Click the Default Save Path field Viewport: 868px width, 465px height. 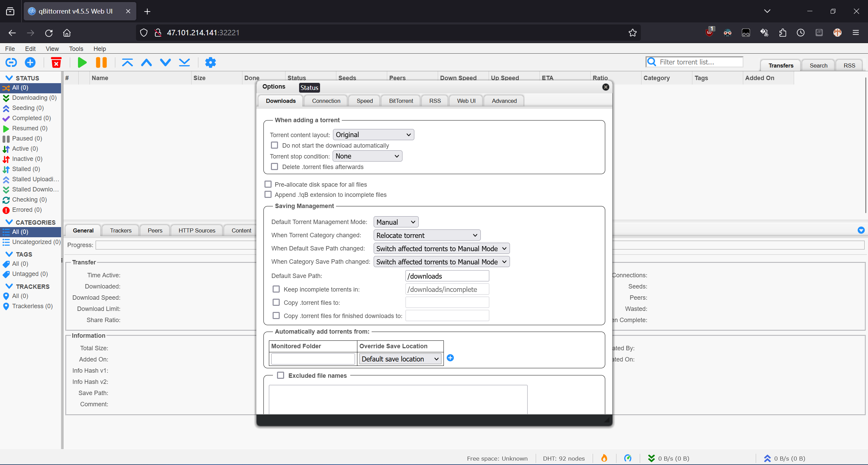click(447, 276)
